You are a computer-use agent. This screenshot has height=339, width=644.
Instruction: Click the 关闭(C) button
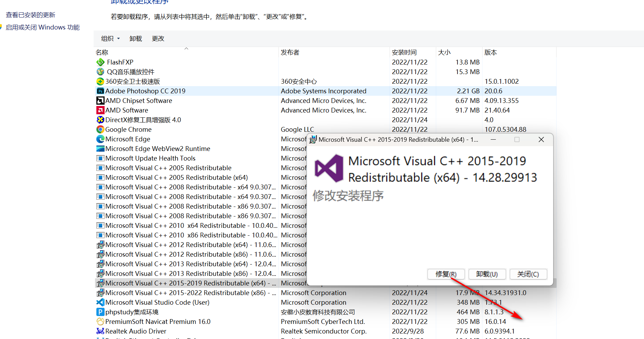point(528,274)
